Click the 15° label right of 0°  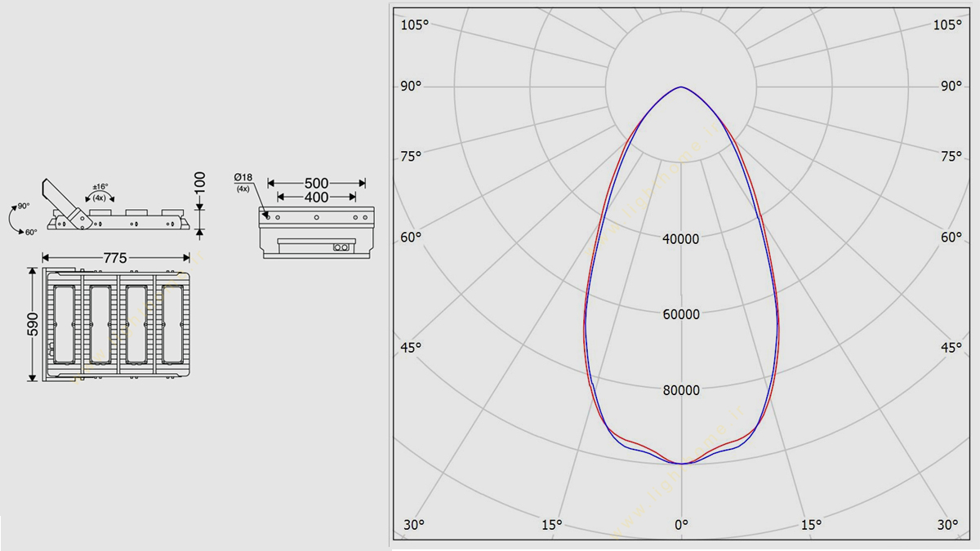(x=810, y=524)
